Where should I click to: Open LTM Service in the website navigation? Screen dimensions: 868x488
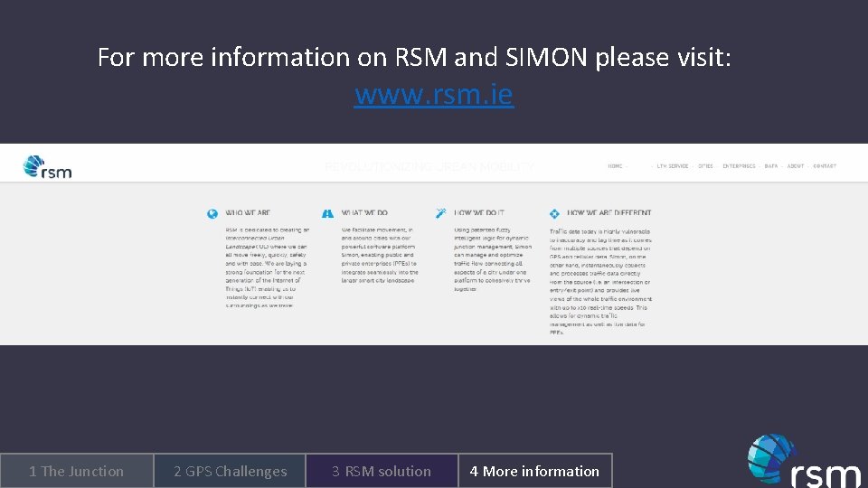click(673, 166)
